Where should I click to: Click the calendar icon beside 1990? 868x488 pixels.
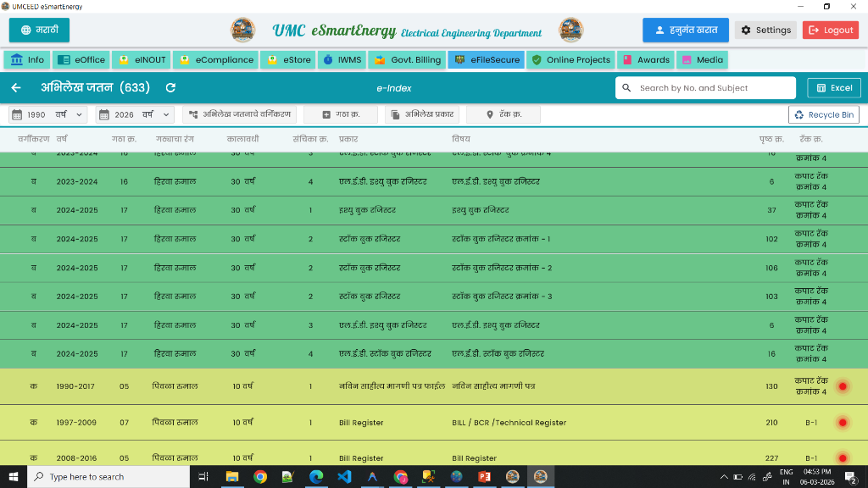tap(17, 114)
